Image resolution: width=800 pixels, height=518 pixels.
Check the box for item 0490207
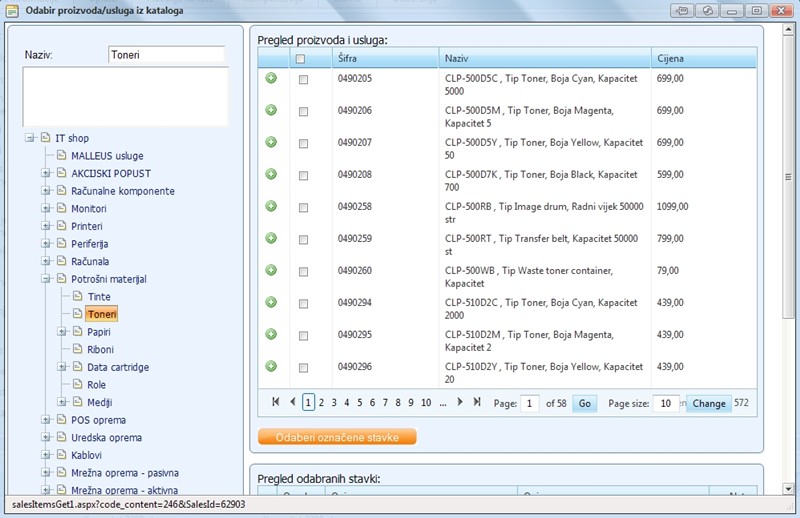tap(304, 143)
